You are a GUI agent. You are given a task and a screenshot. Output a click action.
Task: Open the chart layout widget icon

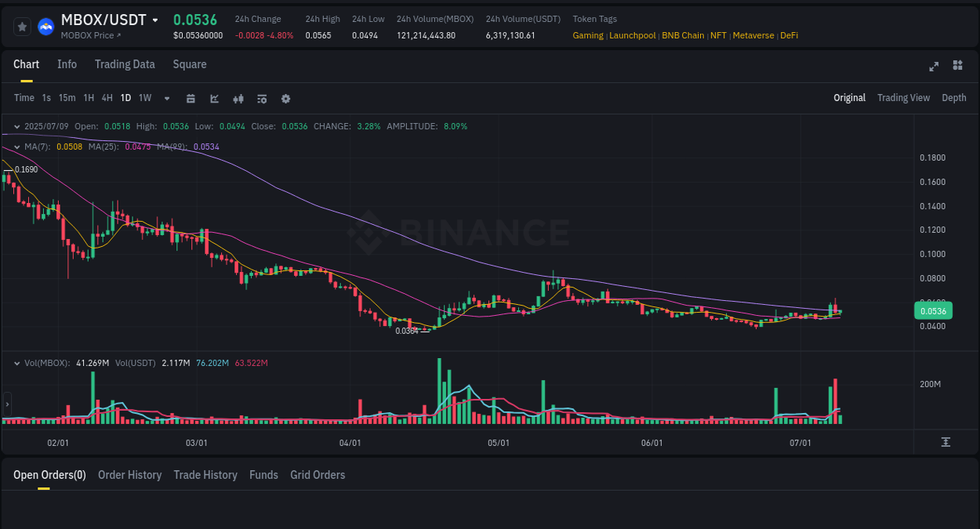pos(957,67)
